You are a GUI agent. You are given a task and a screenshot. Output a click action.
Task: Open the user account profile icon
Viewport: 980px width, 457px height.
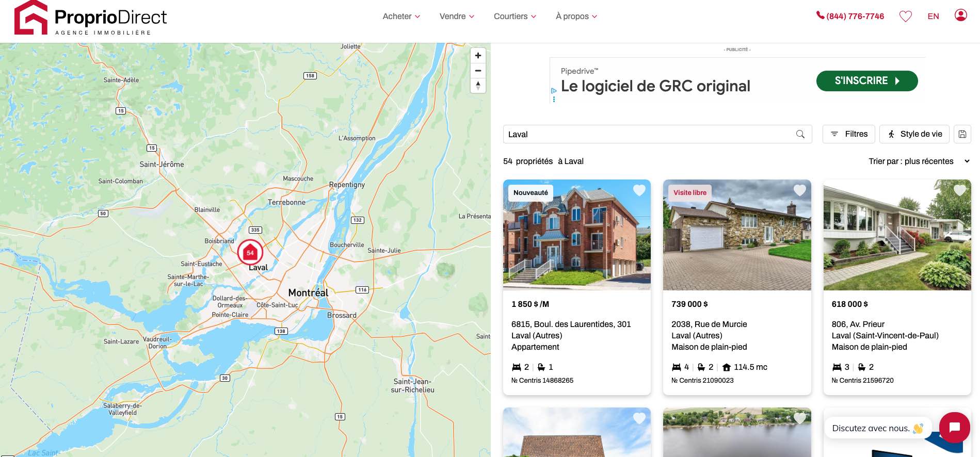coord(960,15)
